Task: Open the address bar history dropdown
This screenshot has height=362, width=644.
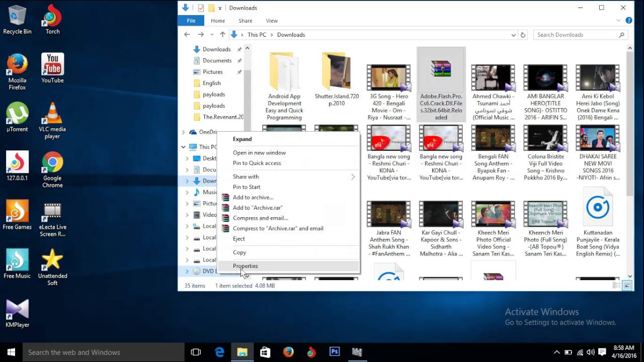Action: pyautogui.click(x=513, y=35)
